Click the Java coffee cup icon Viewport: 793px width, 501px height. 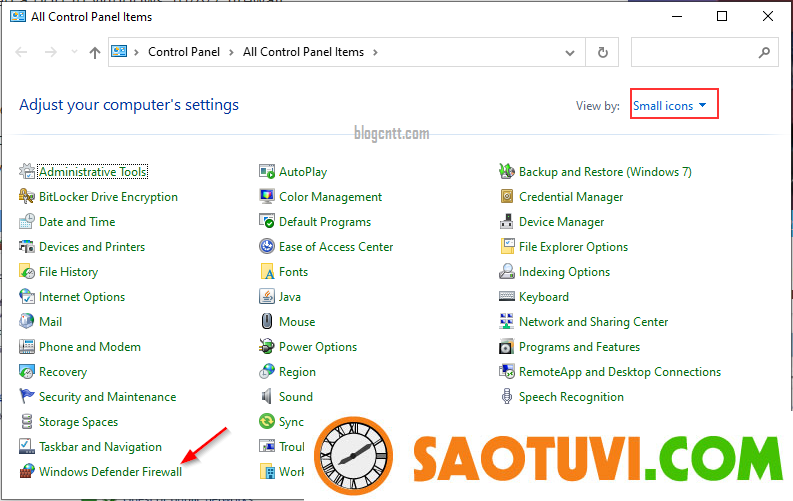[x=267, y=296]
